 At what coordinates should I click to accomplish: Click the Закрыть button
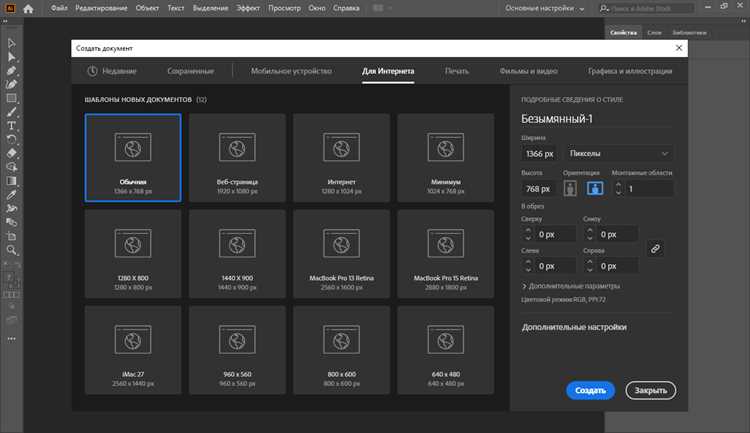coord(651,390)
